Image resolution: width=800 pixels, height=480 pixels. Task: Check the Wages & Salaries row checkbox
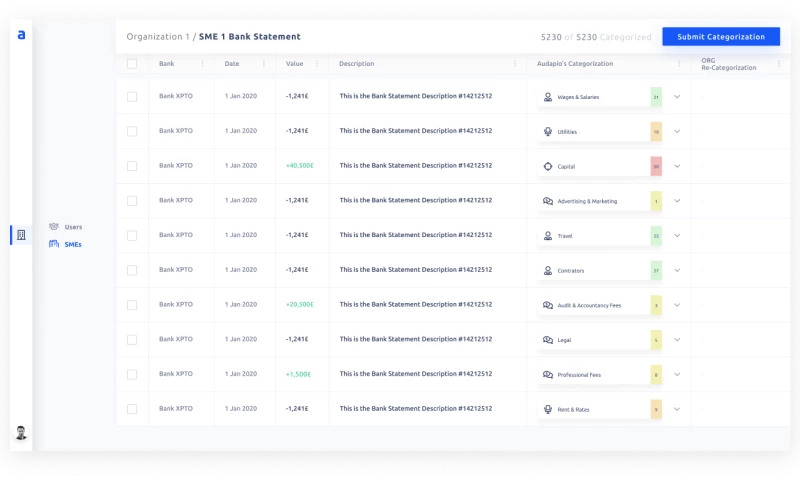point(132,97)
